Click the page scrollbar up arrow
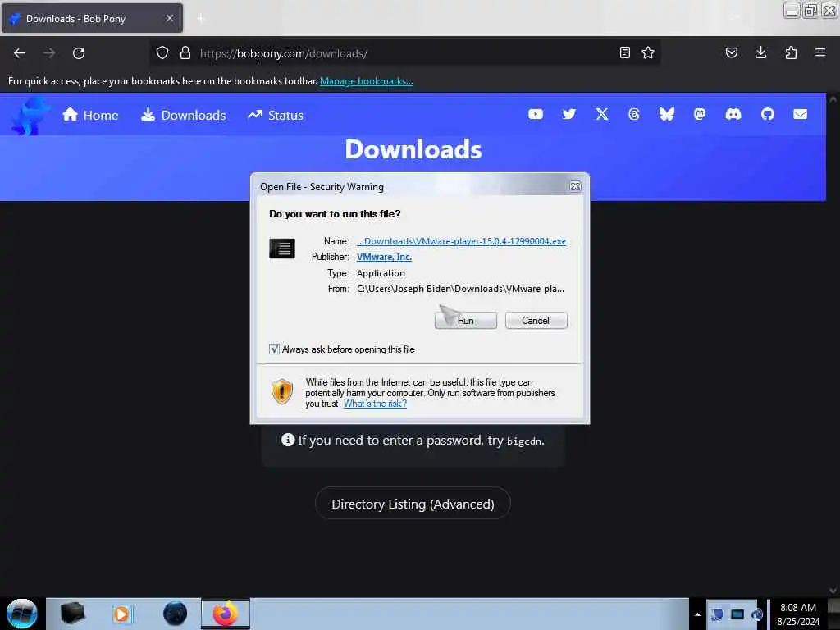The width and height of the screenshot is (840, 630). pyautogui.click(x=833, y=99)
